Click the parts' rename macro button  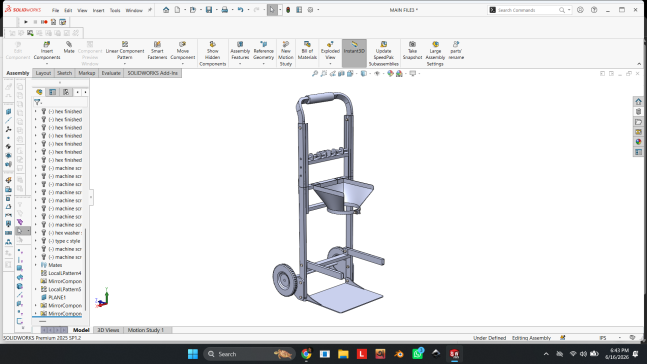point(456,50)
